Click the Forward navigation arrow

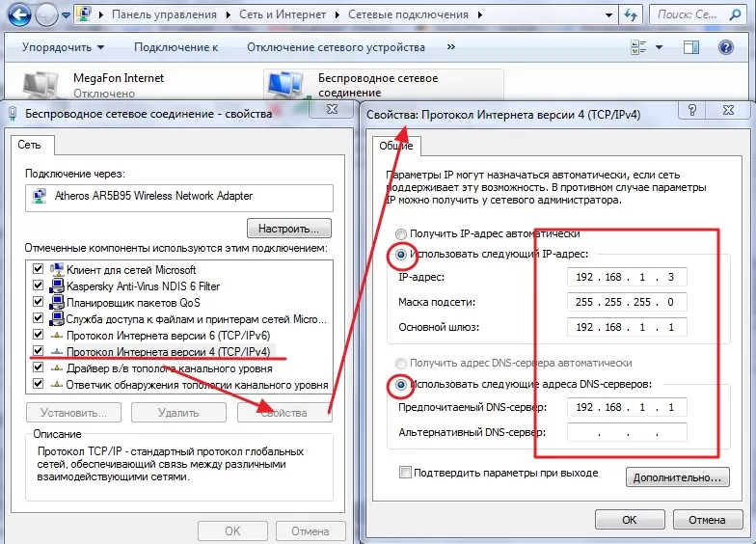(x=46, y=15)
